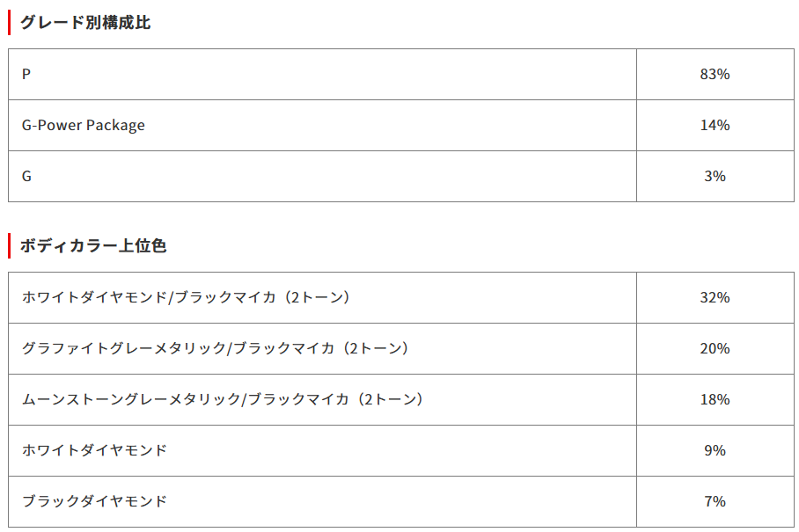Viewport: 799px width, 532px height.
Task: Click the グレード別構成比 heading
Action: coord(85,23)
